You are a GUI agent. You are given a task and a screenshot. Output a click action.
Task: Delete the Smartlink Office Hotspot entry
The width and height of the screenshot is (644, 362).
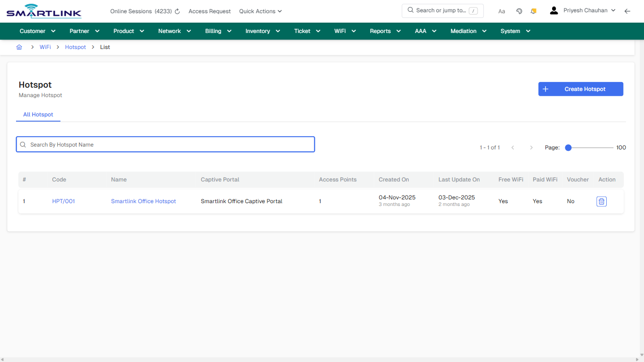(x=601, y=201)
